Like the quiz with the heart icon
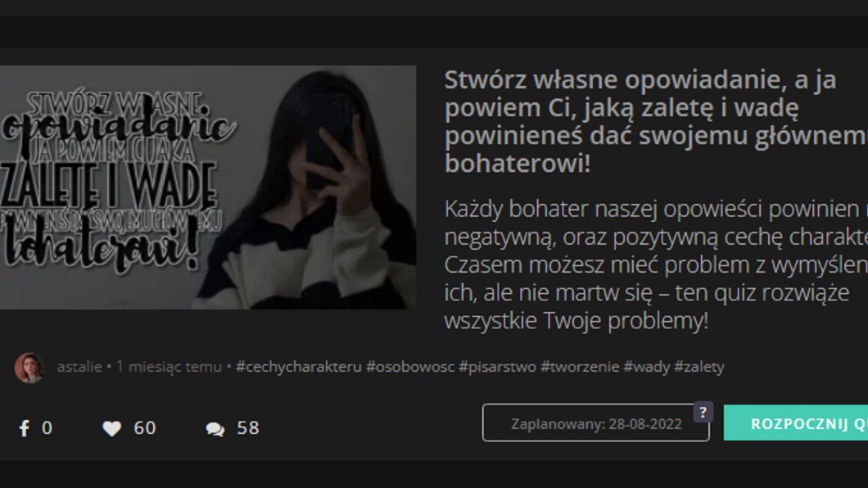The width and height of the screenshot is (868, 488). pos(111,428)
